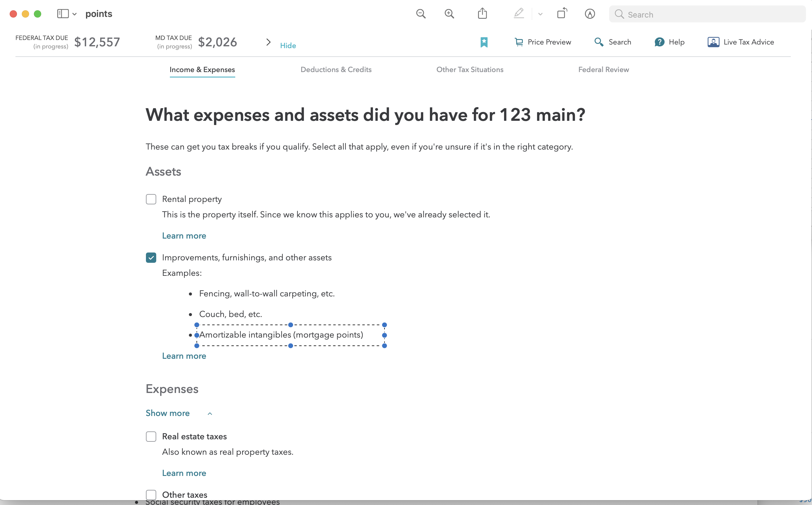Click the red close window button
This screenshot has width=812, height=505.
click(13, 14)
